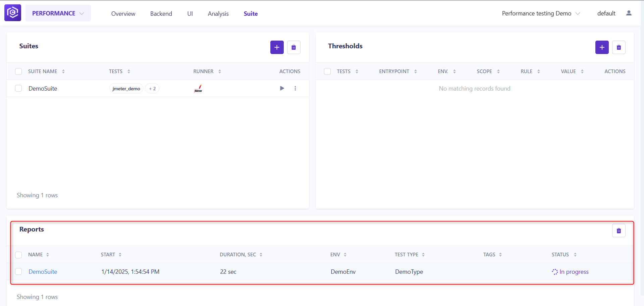Open DemoSuite three-dot actions menu
The height and width of the screenshot is (306, 644).
(x=295, y=88)
